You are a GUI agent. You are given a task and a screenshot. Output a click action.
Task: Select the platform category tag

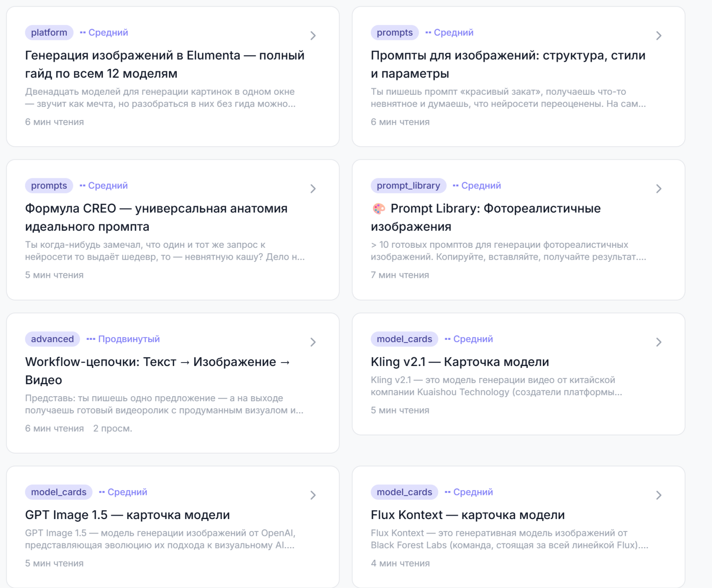coord(49,32)
